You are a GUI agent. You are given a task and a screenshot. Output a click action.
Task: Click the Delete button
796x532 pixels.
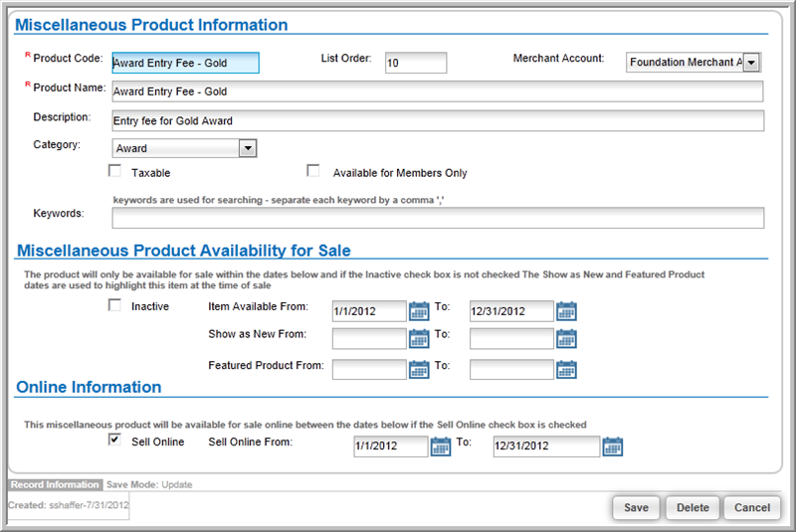pyautogui.click(x=693, y=508)
